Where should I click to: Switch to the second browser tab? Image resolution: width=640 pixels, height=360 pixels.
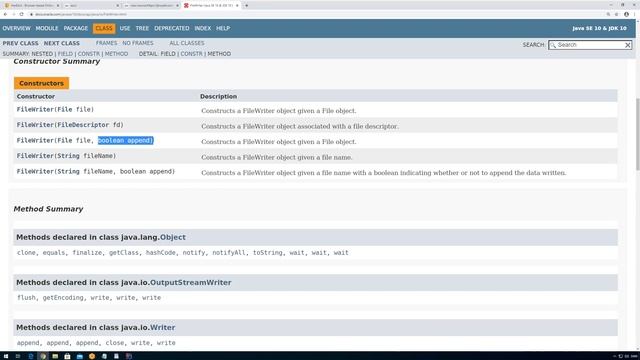(91, 5)
